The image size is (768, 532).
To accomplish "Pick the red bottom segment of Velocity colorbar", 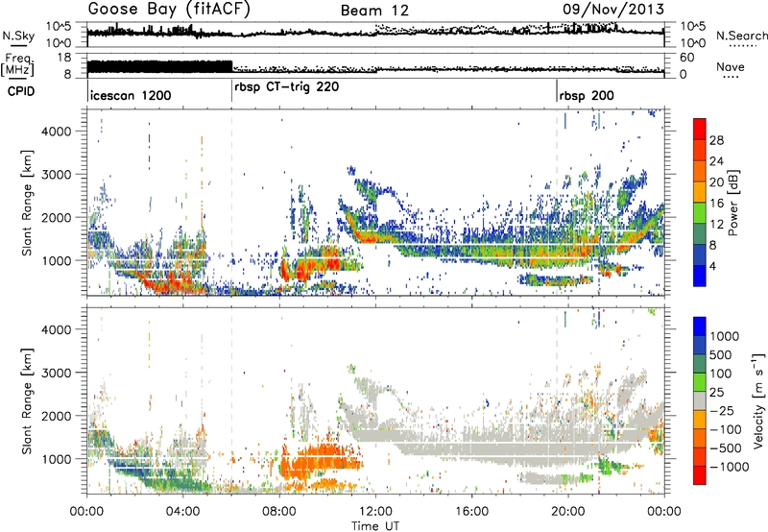I will [x=700, y=475].
